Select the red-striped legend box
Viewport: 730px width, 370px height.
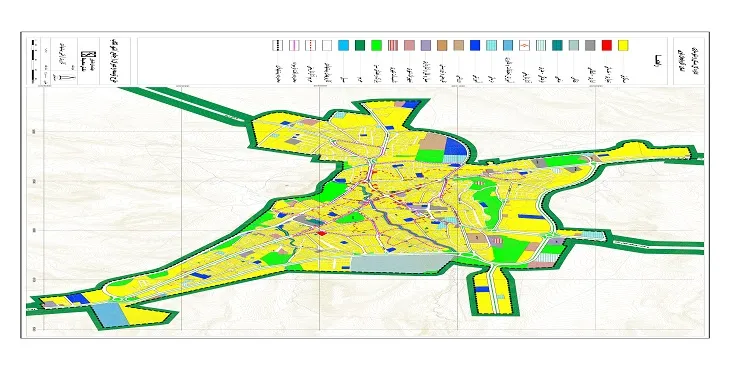tap(393, 45)
